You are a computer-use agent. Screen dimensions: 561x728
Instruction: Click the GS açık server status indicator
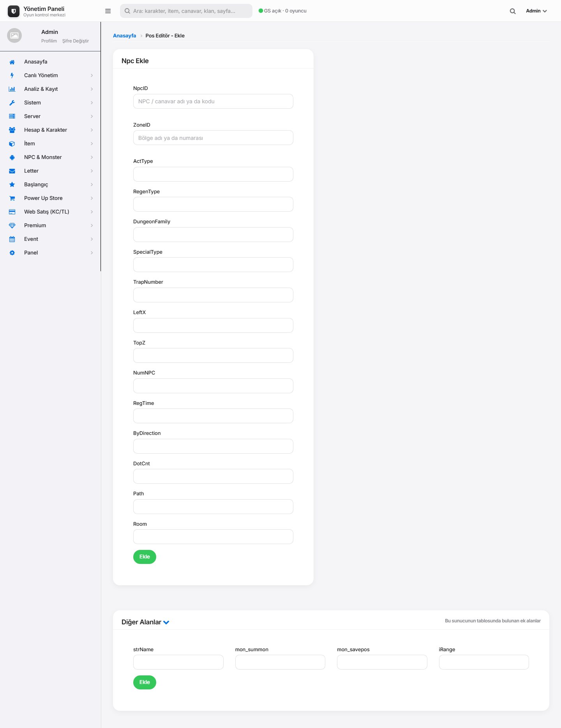coord(282,11)
